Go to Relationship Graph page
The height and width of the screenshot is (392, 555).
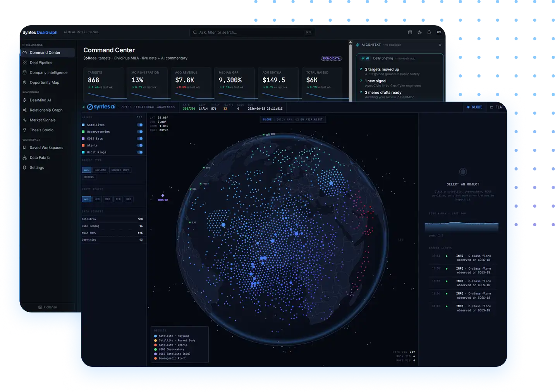[x=46, y=110]
